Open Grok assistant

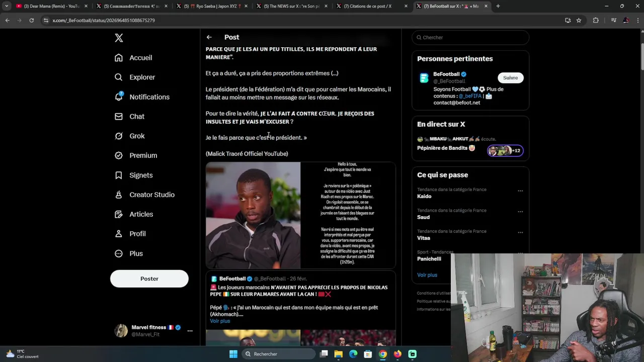click(129, 136)
